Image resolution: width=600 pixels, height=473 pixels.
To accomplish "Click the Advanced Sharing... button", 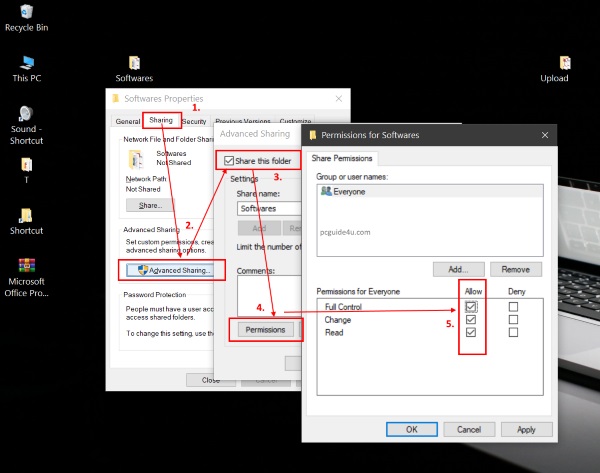I will pyautogui.click(x=174, y=270).
